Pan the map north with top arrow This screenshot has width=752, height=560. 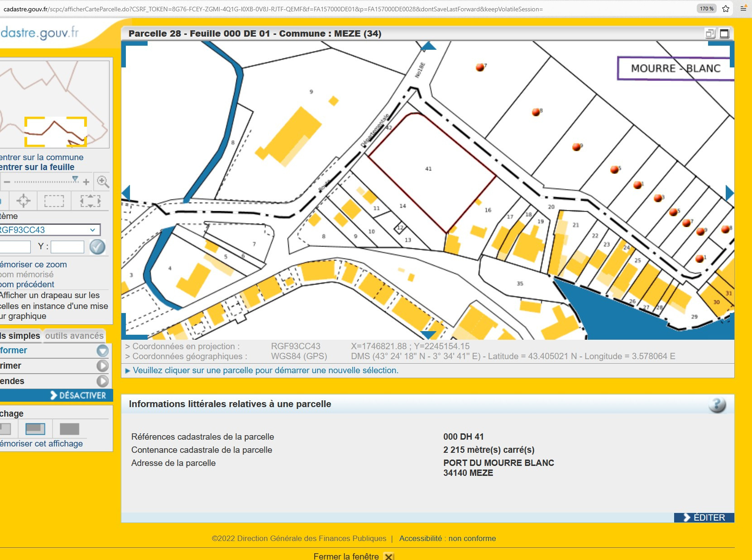click(428, 46)
